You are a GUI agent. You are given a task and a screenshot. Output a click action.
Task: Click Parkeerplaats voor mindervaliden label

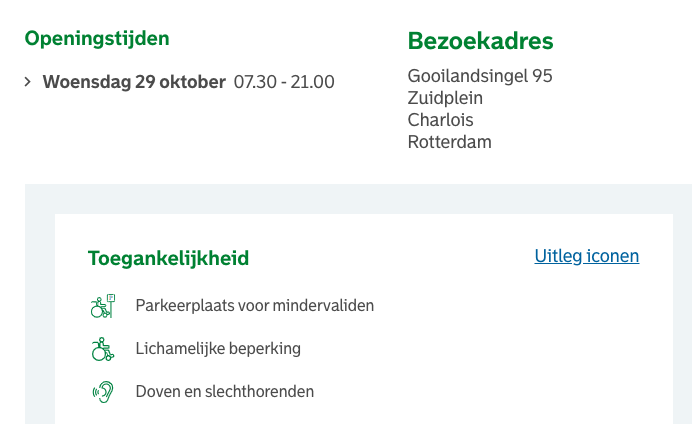point(254,306)
